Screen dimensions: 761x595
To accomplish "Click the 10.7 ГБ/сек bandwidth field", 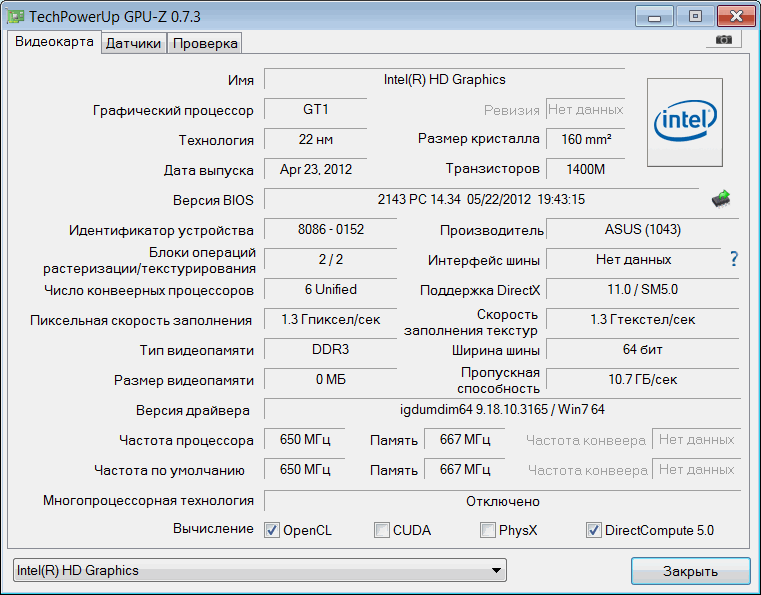I will point(643,380).
